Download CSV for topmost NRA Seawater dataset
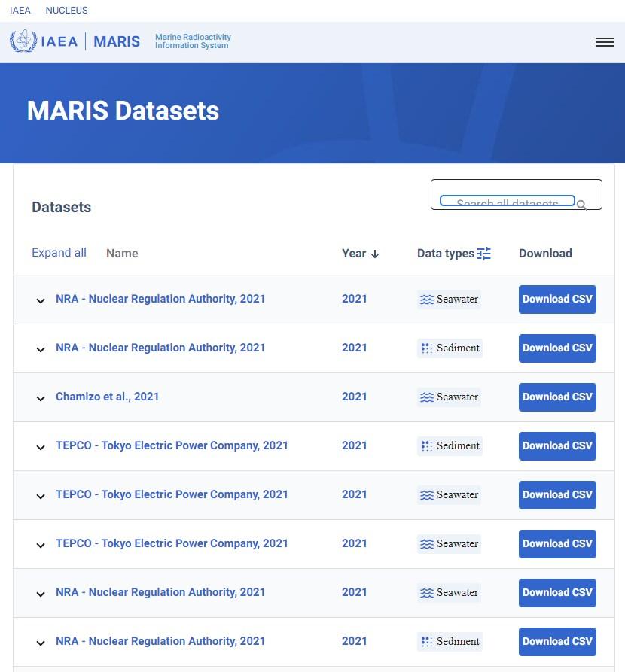Viewport: 625px width, 672px height. click(557, 300)
